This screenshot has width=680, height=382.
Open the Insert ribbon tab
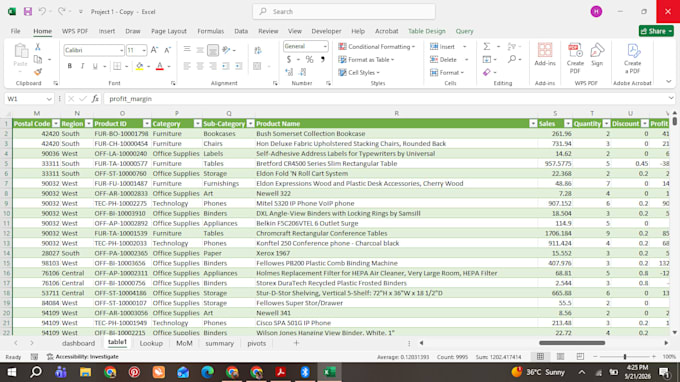(x=107, y=31)
